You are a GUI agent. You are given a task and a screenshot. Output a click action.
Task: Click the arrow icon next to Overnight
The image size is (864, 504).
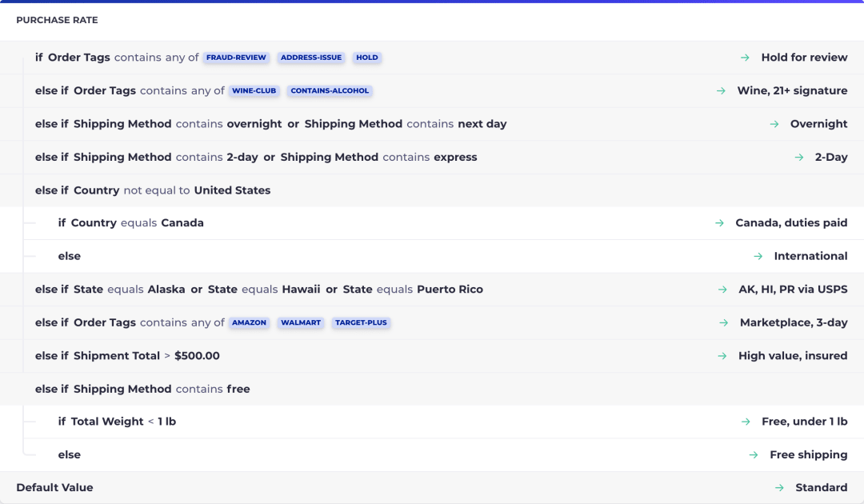pyautogui.click(x=774, y=124)
